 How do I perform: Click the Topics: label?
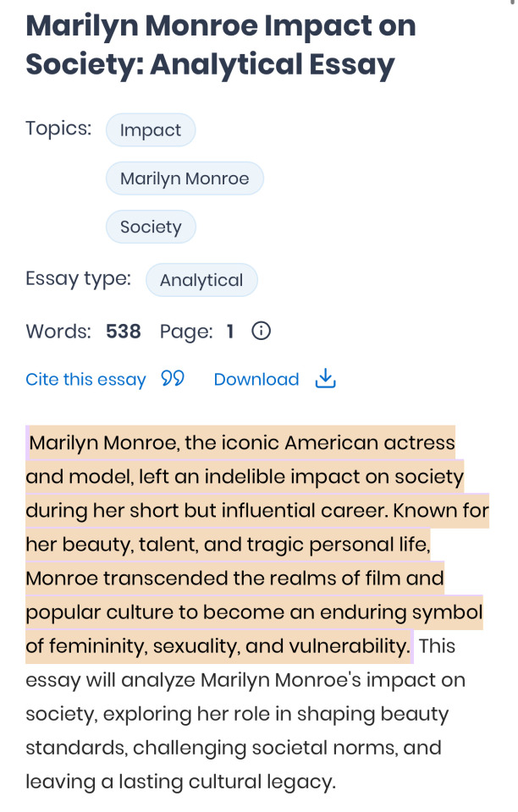click(x=58, y=129)
